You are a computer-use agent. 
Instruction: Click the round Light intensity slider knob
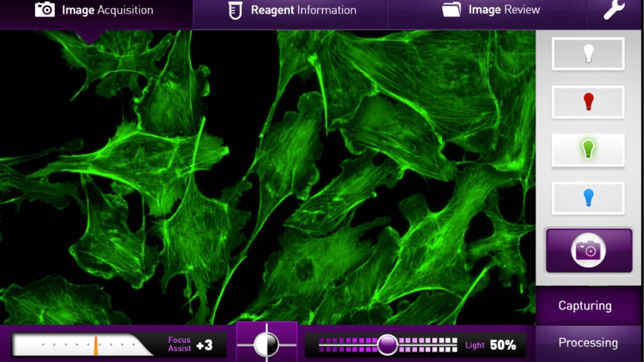[387, 345]
